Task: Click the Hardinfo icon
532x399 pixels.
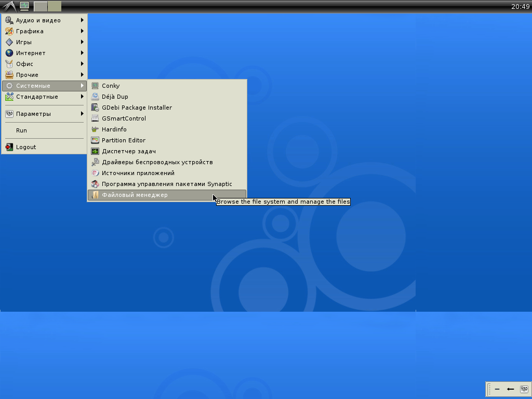Action: click(95, 129)
